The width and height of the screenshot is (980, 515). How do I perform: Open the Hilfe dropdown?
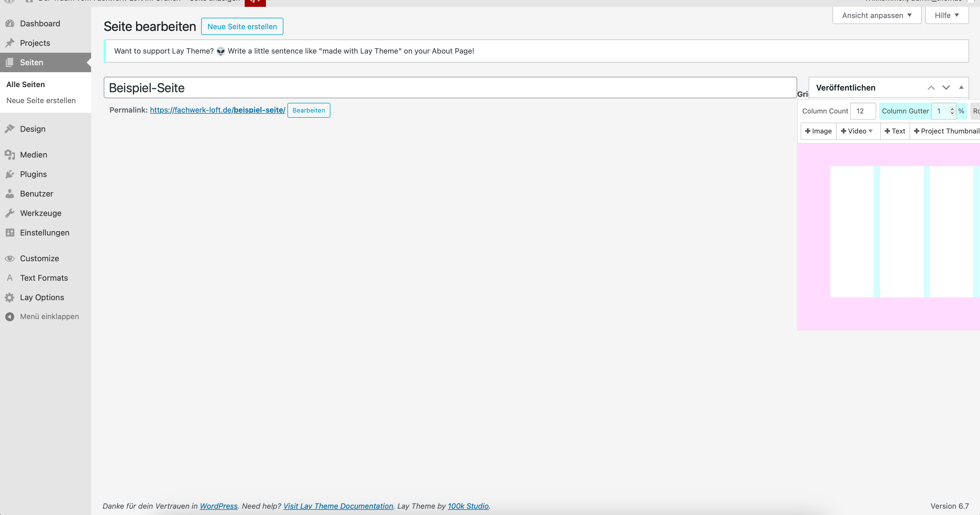pos(946,15)
